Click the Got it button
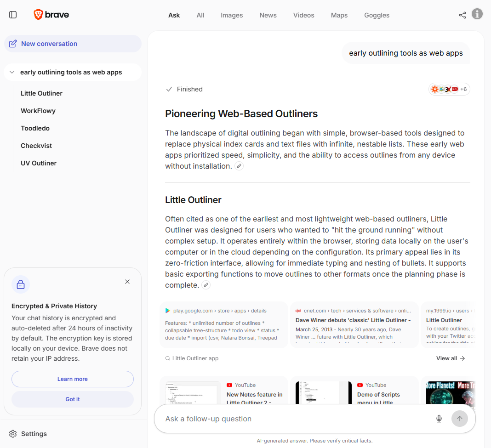 [73, 399]
